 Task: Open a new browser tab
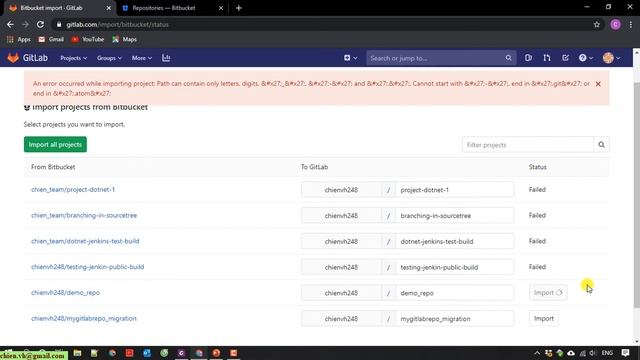(239, 8)
